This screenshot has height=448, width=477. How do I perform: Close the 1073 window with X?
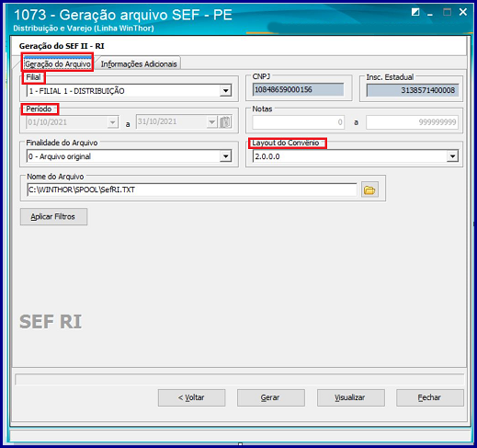point(463,12)
